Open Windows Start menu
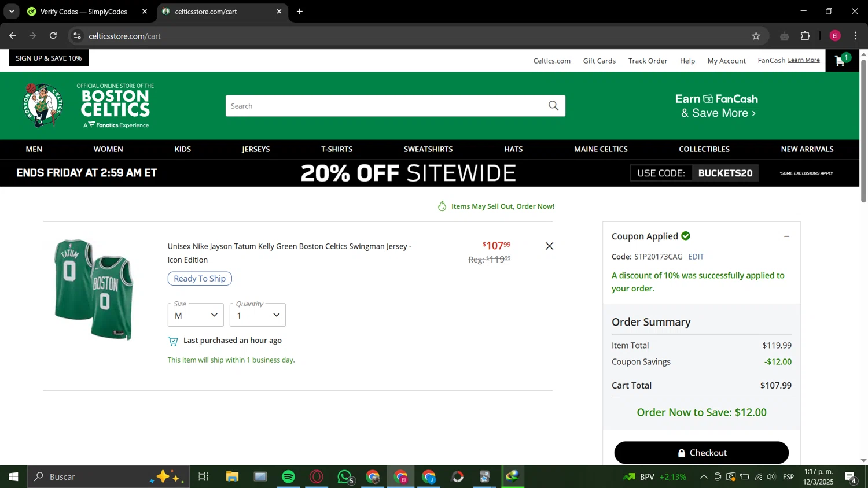 tap(13, 476)
